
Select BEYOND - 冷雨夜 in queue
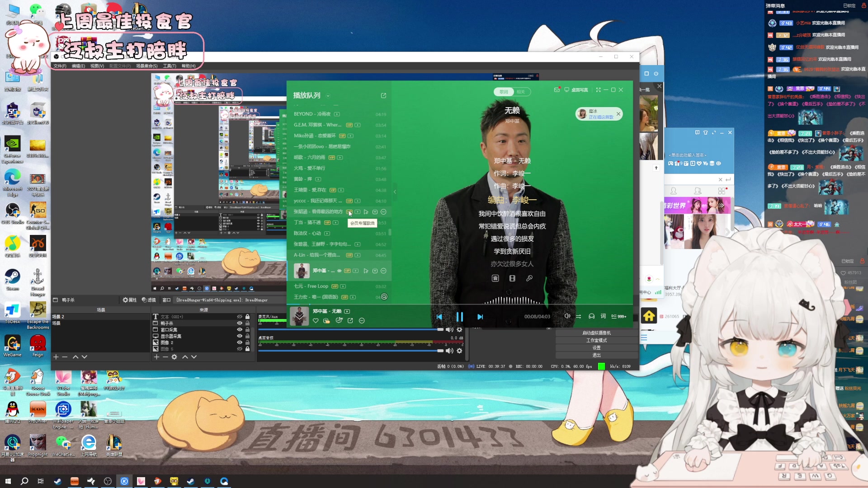[312, 114]
